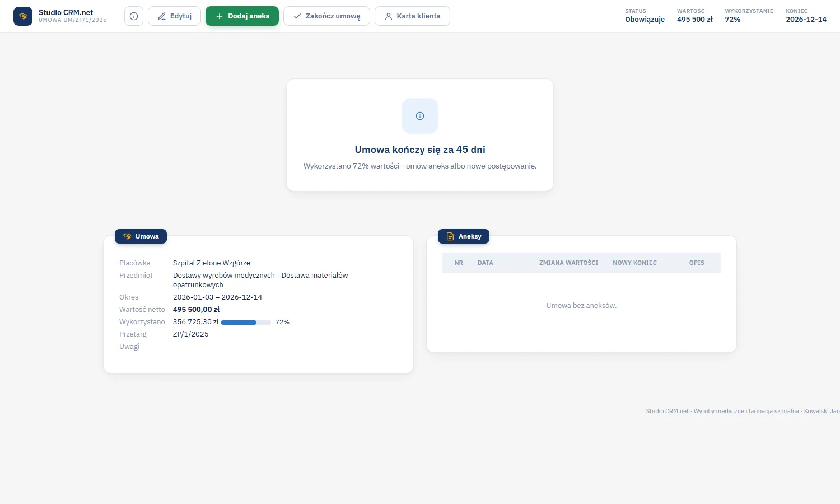
Task: Click ZMIANA WARTOŚCI column header
Action: (568, 263)
